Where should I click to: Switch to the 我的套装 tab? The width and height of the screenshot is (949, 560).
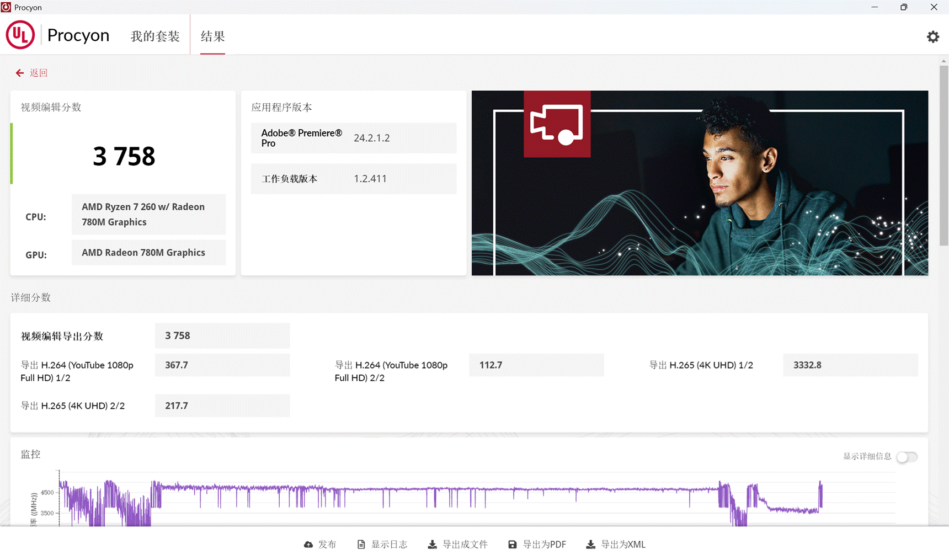click(155, 36)
